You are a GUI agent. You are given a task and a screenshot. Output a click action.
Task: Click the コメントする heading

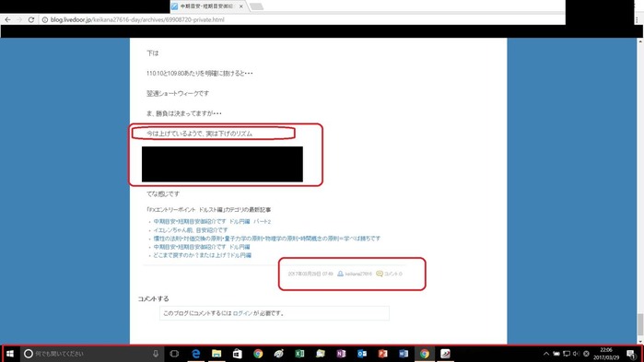point(153,298)
